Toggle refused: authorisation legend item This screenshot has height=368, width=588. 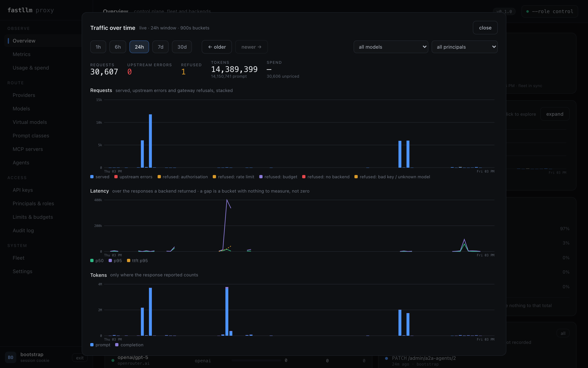click(x=183, y=177)
